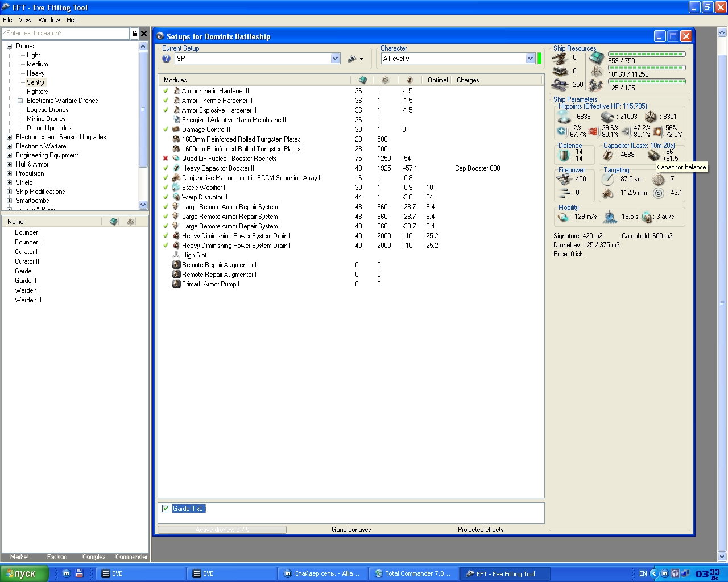The image size is (728, 582).
Task: Switch to the Commander tab
Action: click(131, 557)
